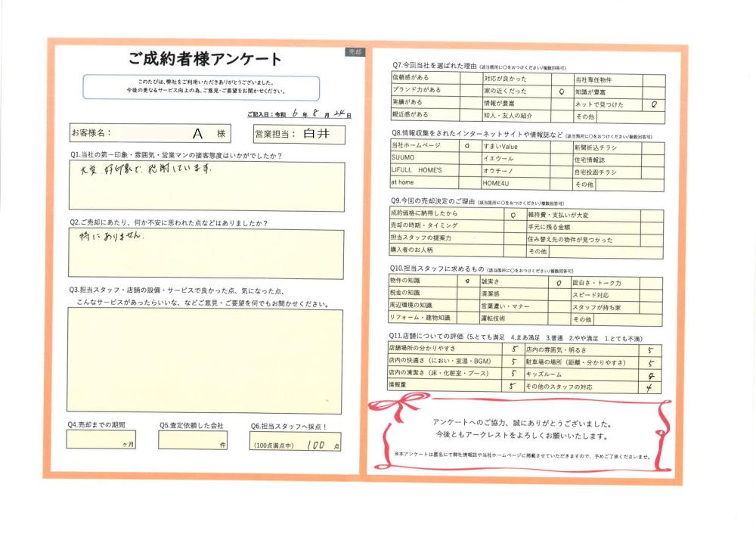Click the empty Q3 comments box
Screen dimensions: 756x534
tap(206, 361)
